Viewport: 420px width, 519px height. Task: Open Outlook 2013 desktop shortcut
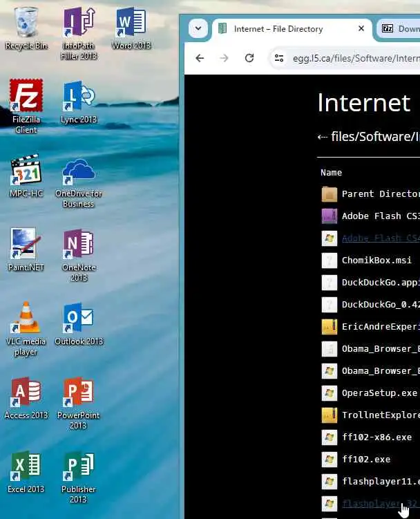79,324
